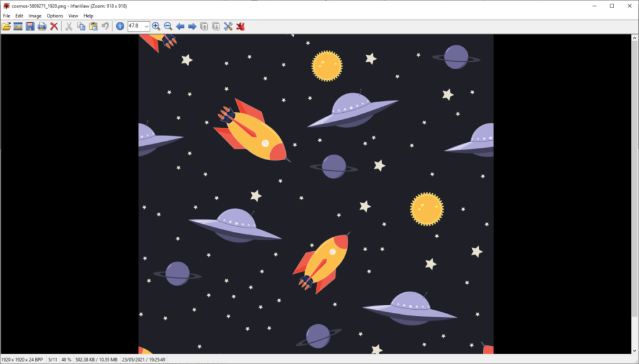Image resolution: width=639 pixels, height=364 pixels.
Task: Open the Options menu
Action: point(55,16)
